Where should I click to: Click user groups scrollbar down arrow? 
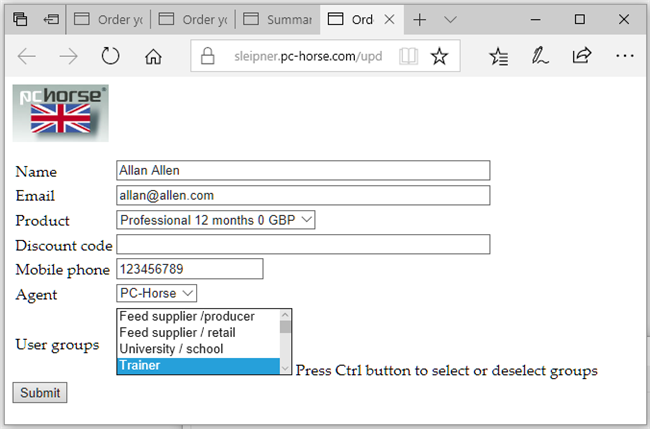[x=285, y=368]
